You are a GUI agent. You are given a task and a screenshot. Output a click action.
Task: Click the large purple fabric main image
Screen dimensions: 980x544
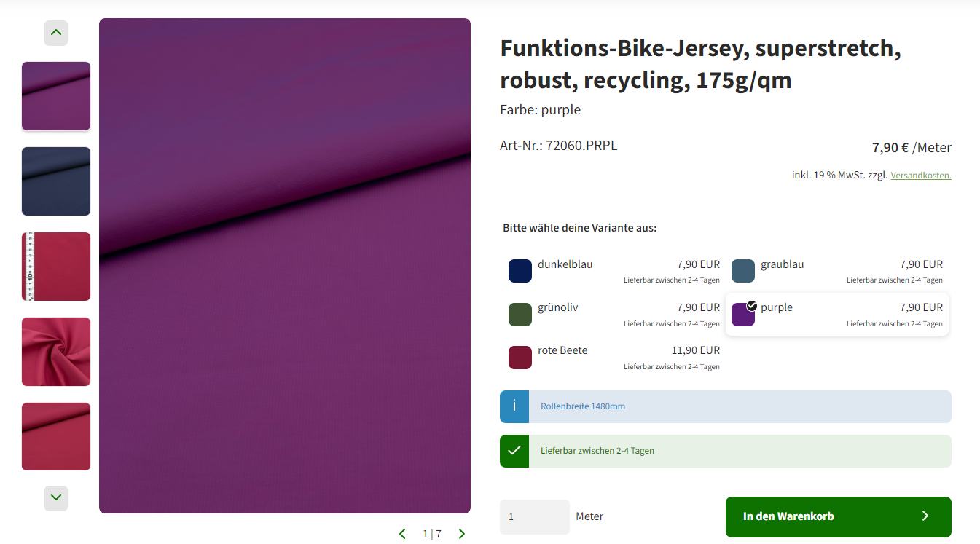click(x=285, y=266)
